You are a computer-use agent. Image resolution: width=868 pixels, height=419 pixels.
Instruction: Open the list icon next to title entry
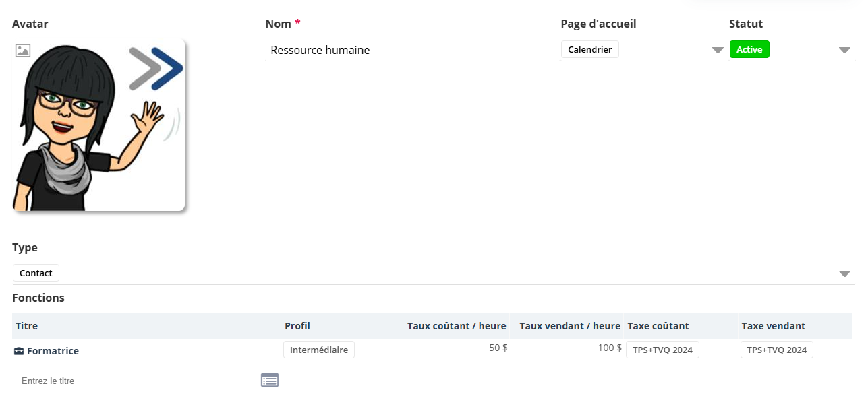(270, 380)
